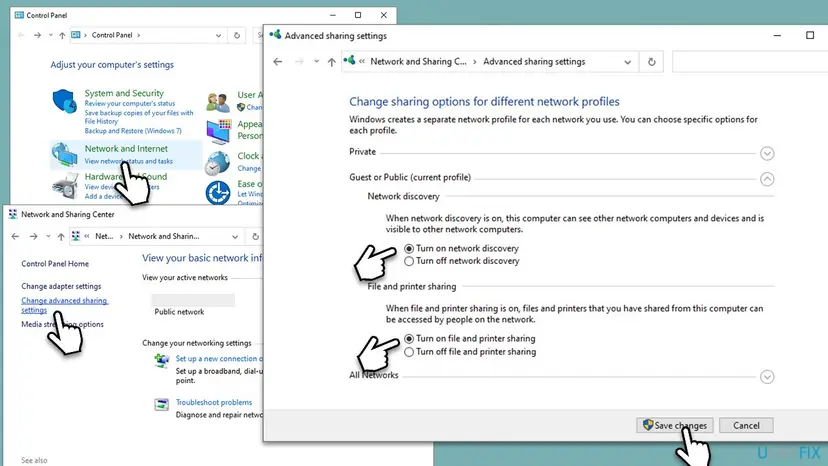Click the up arrow in Advanced sharing settings

click(332, 62)
